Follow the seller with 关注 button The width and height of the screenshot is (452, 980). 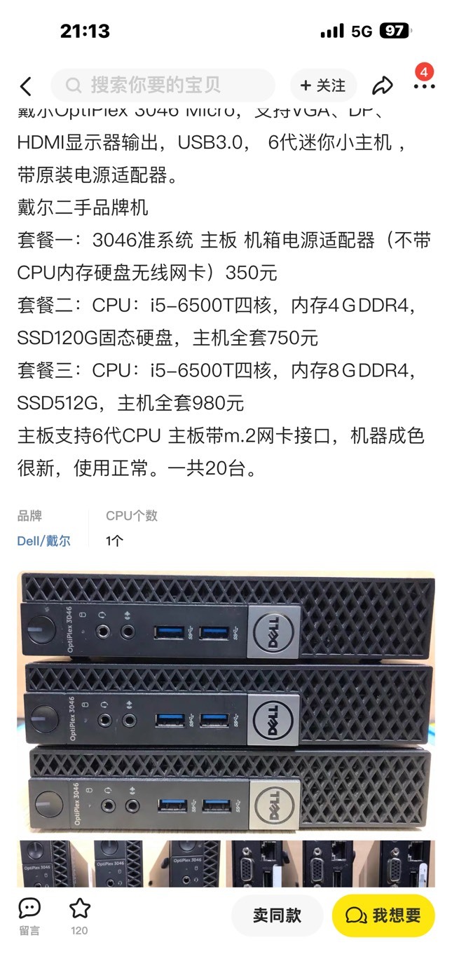point(323,86)
